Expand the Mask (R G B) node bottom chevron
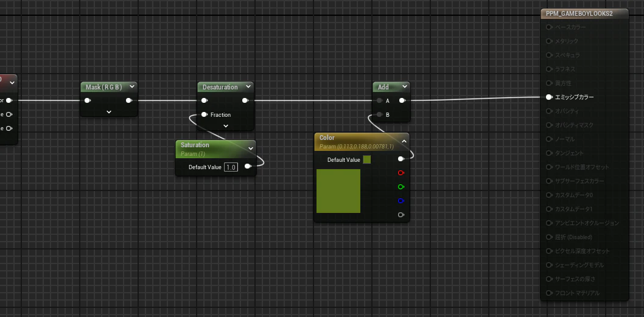Viewport: 644px width, 317px height. (109, 112)
